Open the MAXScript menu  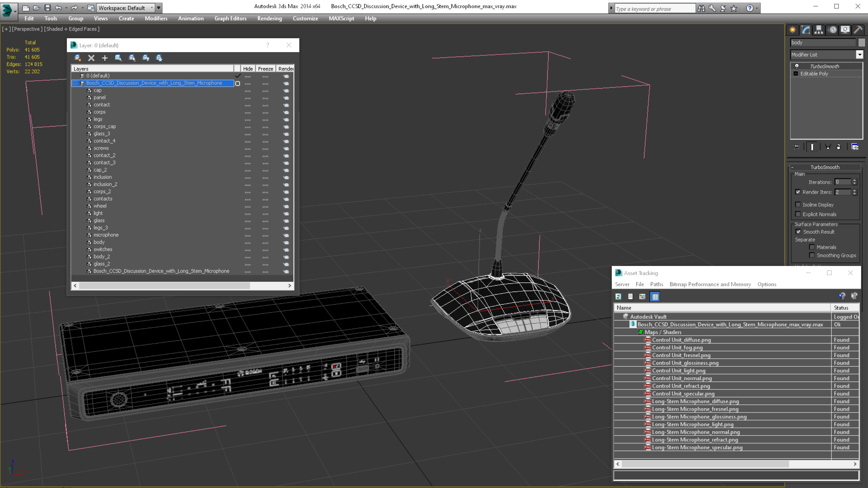pyautogui.click(x=341, y=18)
